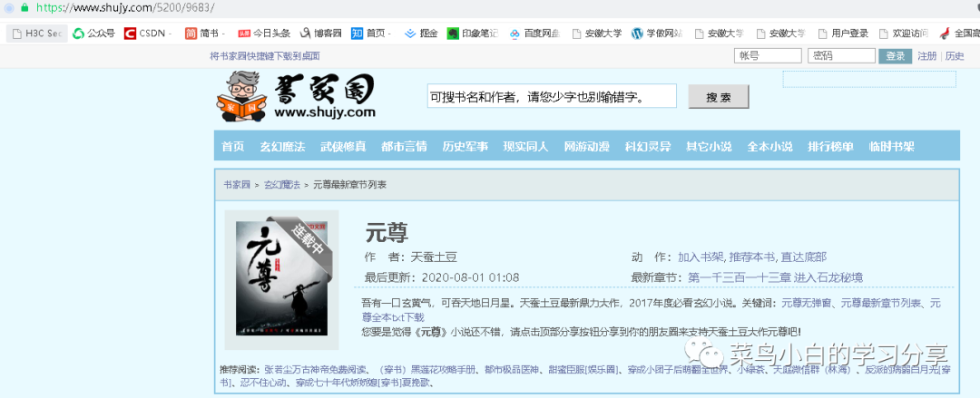The height and width of the screenshot is (398, 980).
Task: Open the 公众号 bookmark
Action: 93,34
